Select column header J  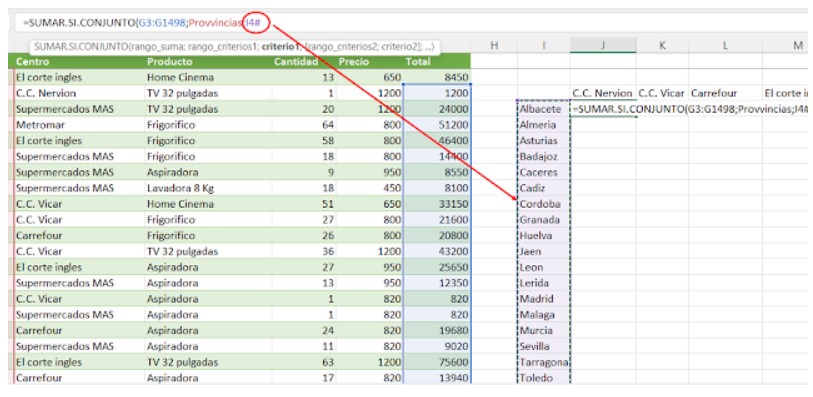tap(603, 46)
